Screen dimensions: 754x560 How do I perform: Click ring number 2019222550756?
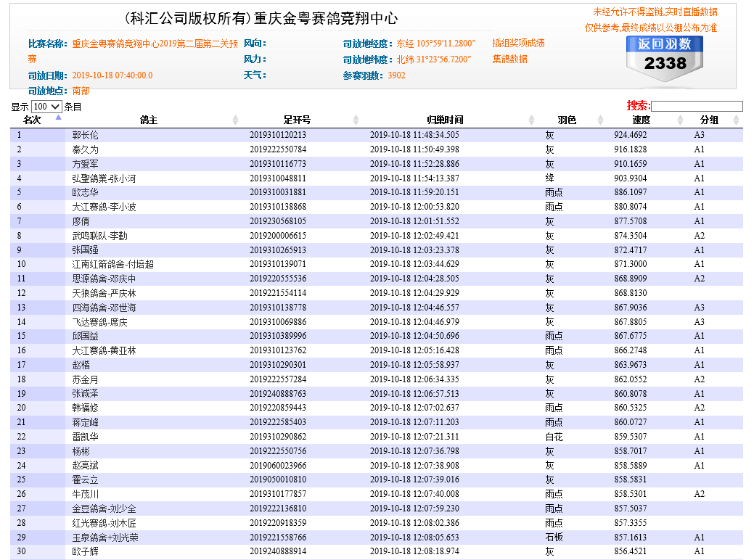(x=278, y=451)
